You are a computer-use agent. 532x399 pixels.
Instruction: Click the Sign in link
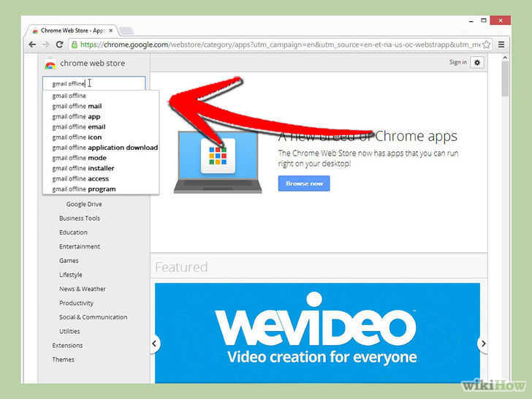coord(457,62)
